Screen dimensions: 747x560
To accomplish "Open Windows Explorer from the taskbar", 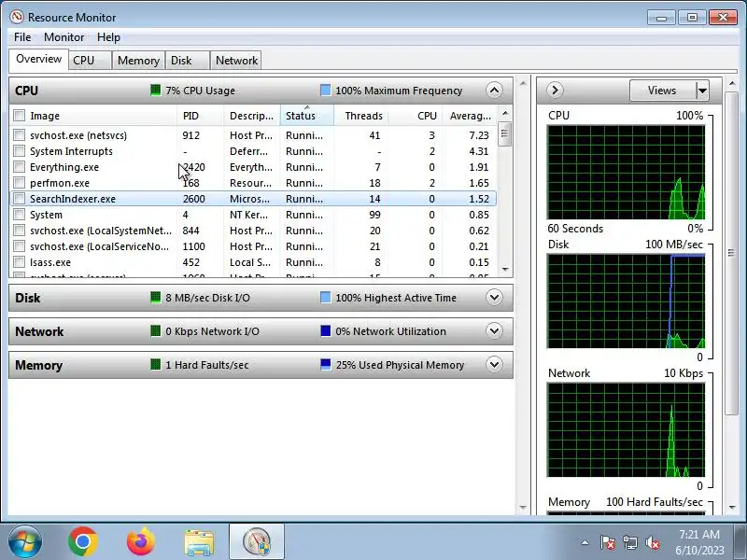I will click(199, 542).
